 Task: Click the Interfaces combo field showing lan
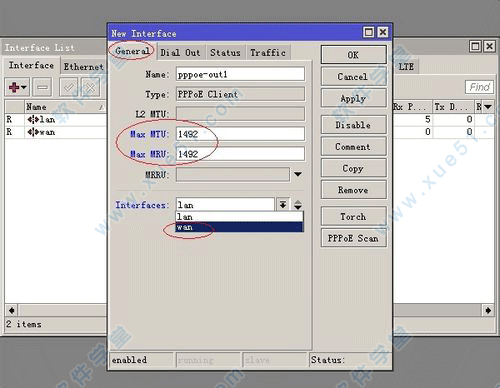point(225,204)
